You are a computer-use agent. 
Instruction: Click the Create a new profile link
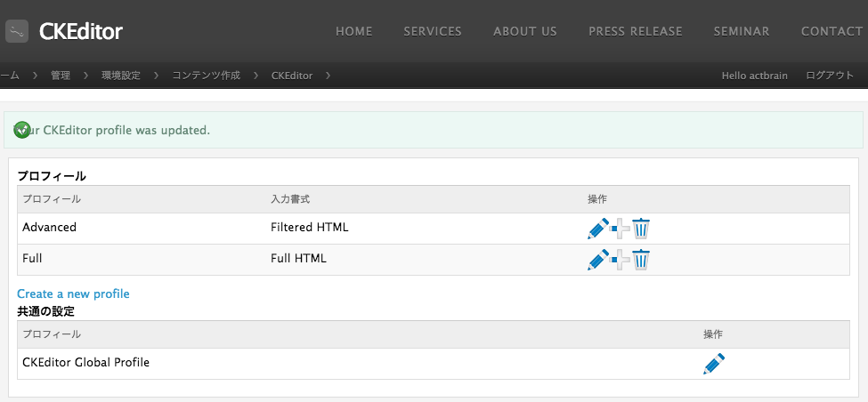(x=73, y=293)
